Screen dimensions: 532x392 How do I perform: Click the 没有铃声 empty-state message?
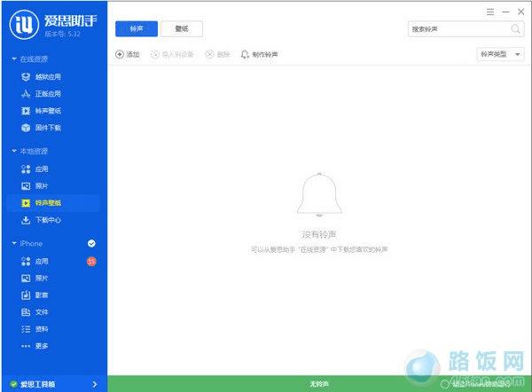click(x=319, y=234)
